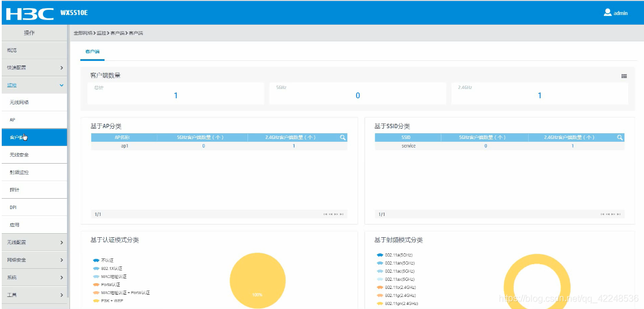This screenshot has height=309, width=644.
Task: Click the 5GHz client count 0
Action: pos(358,96)
